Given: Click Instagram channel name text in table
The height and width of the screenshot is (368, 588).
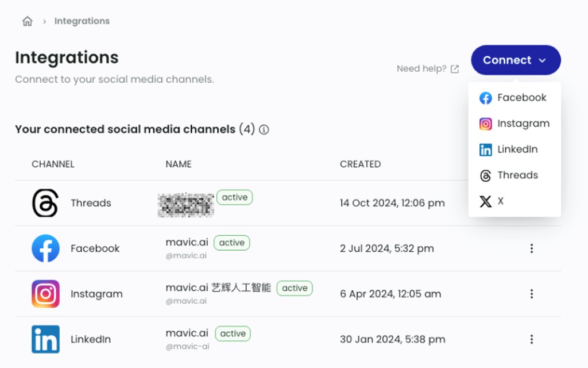Looking at the screenshot, I should tap(96, 294).
